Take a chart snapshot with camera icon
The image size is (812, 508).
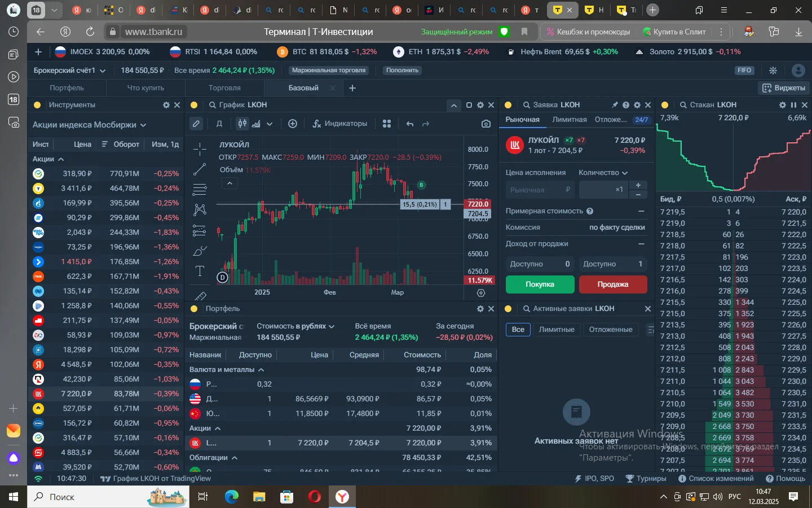(x=486, y=124)
